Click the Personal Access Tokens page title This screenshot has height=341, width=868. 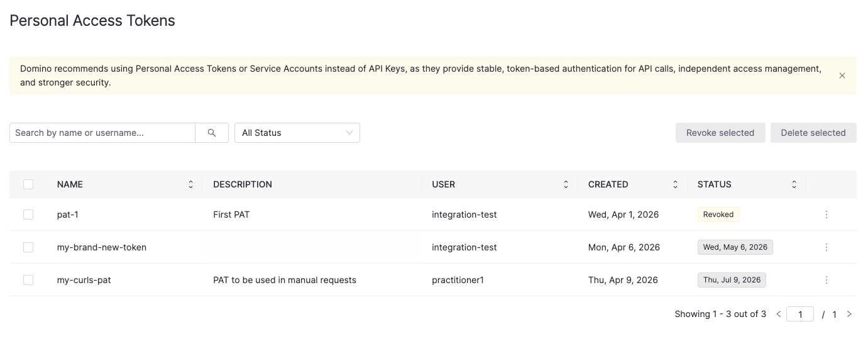[x=92, y=21]
